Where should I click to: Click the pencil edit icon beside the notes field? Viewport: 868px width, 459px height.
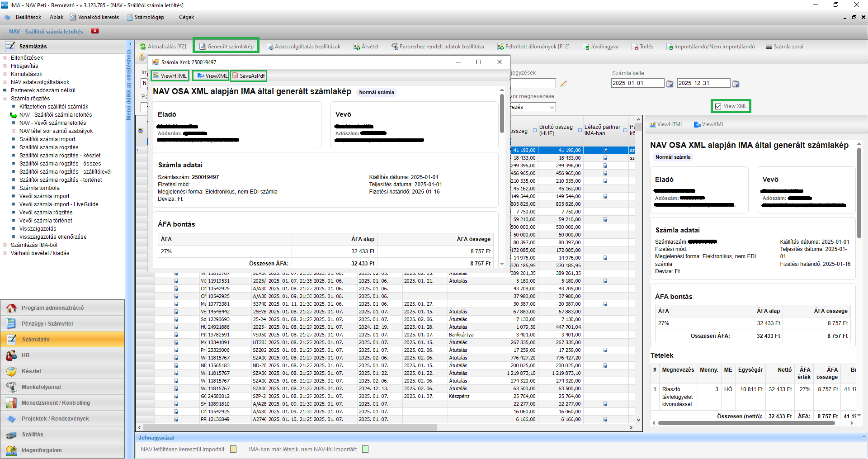[563, 83]
